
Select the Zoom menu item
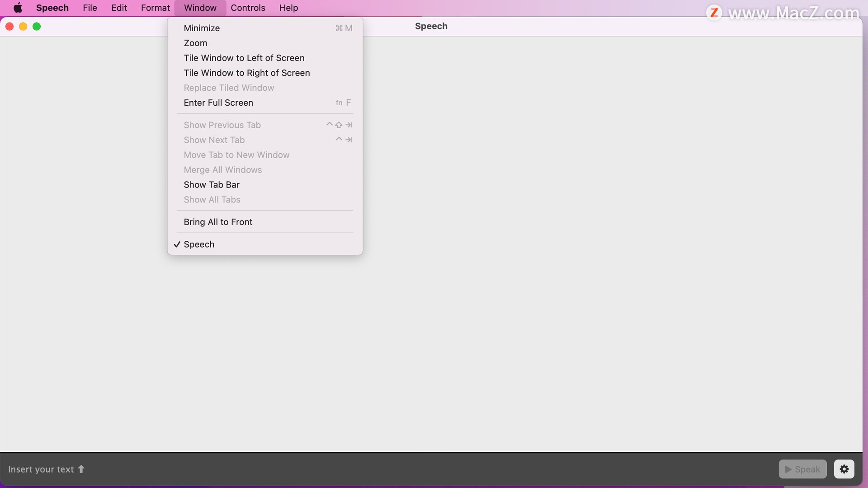click(265, 43)
